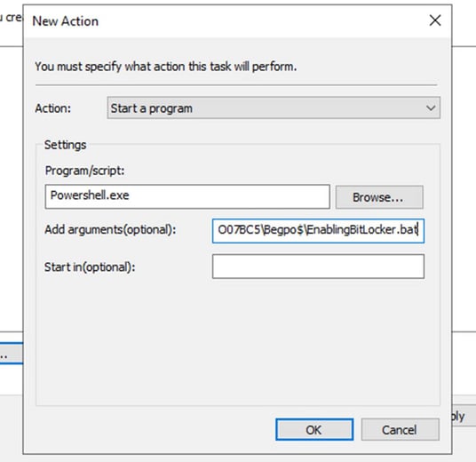Click the Settings group heading
476x462 pixels.
coord(65,145)
